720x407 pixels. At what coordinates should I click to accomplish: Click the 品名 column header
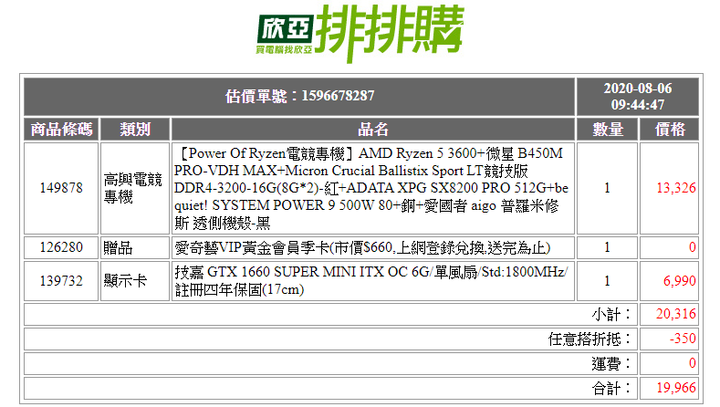373,129
